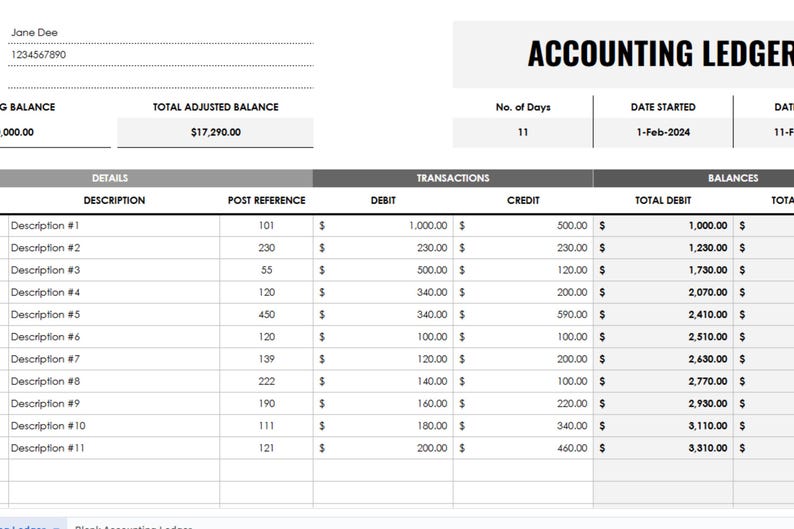Click the TOTAL ADJUSTED BALANCE label
Screen dimensions: 794x529
coord(216,107)
